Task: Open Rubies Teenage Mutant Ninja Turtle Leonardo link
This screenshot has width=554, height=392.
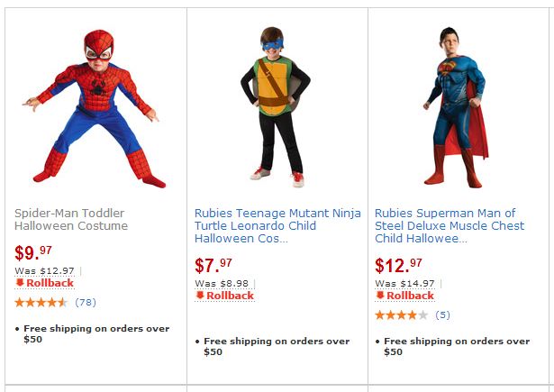Action: coord(277,225)
